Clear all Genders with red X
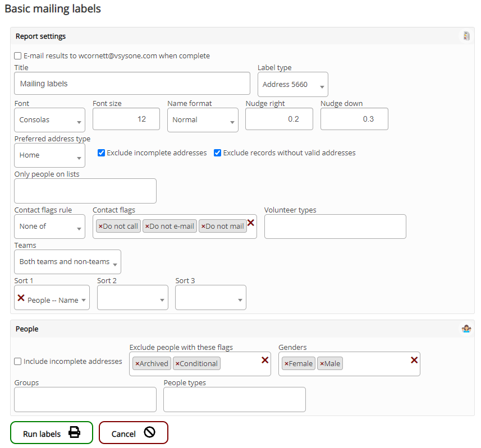 414,360
